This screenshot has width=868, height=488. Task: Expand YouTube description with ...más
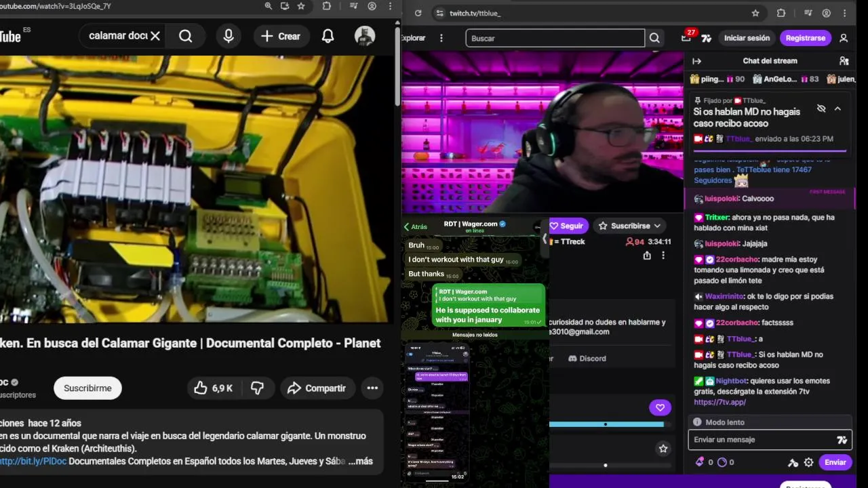pyautogui.click(x=360, y=461)
